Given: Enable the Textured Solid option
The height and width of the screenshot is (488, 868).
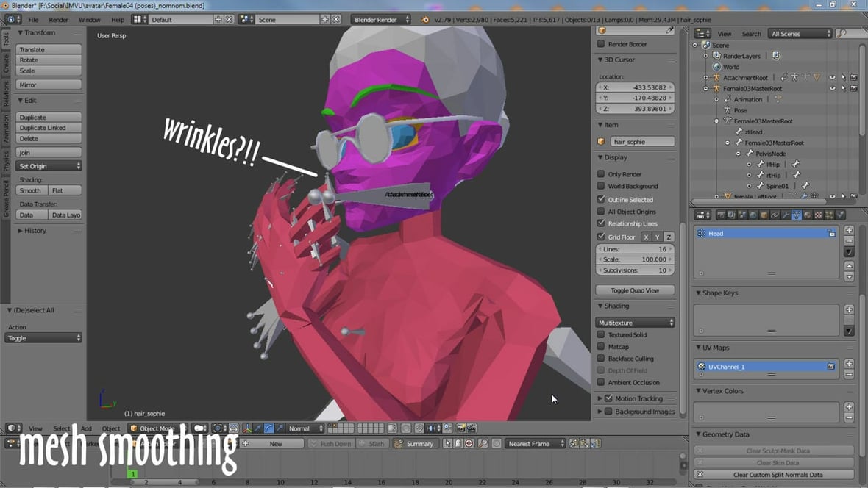Looking at the screenshot, I should pos(602,334).
